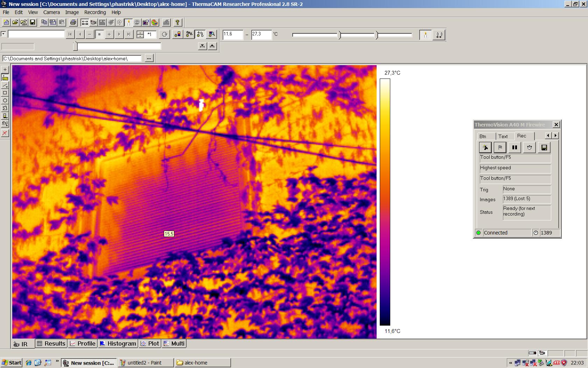Open untitled2 - Paint from the taskbar
The image size is (588, 368).
145,363
